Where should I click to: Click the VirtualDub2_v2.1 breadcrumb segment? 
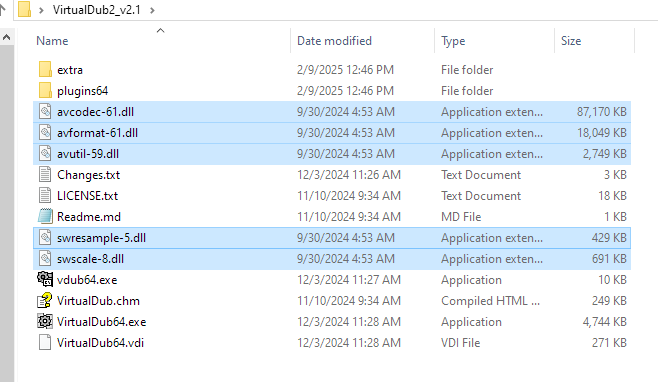[x=97, y=10]
